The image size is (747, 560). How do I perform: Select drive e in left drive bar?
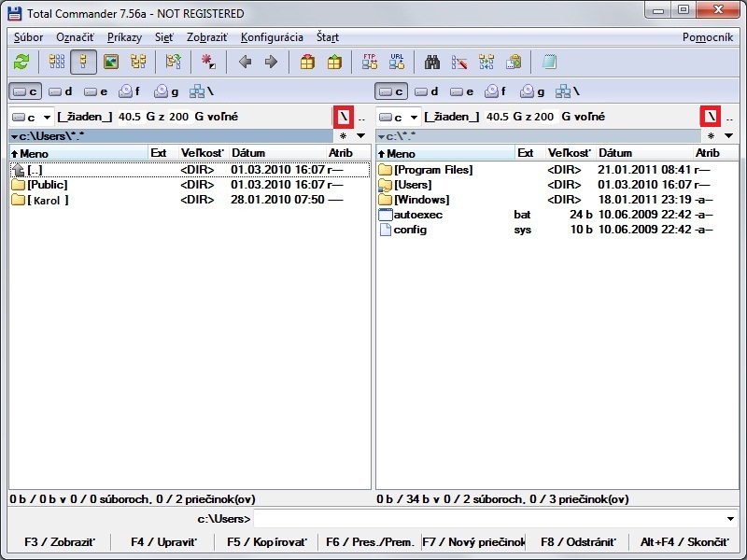(96, 91)
